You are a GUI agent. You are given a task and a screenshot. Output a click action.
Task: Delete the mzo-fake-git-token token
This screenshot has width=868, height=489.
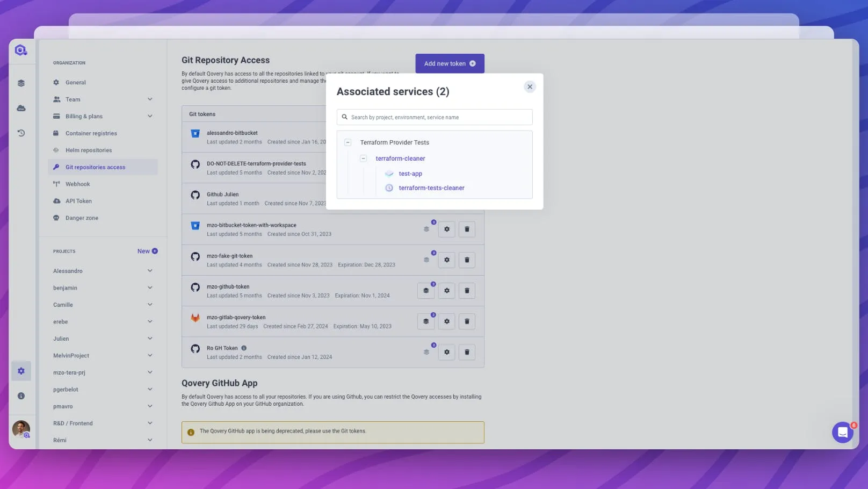click(x=467, y=260)
